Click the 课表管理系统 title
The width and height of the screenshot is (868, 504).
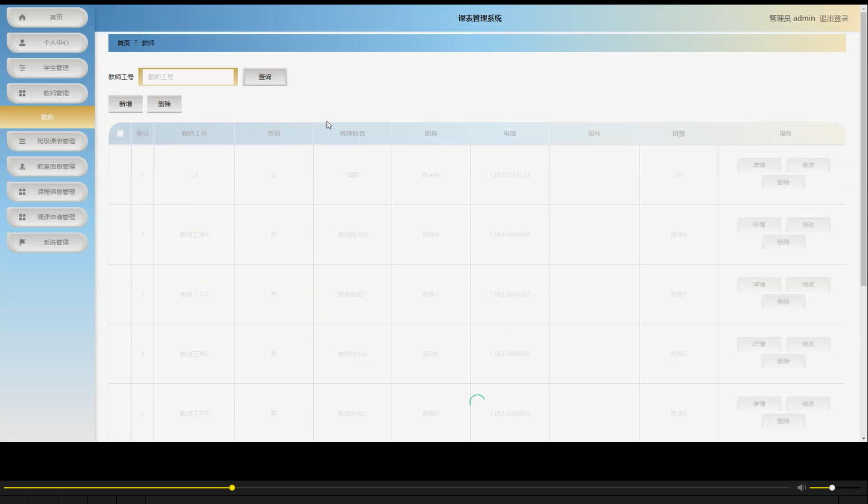[480, 18]
